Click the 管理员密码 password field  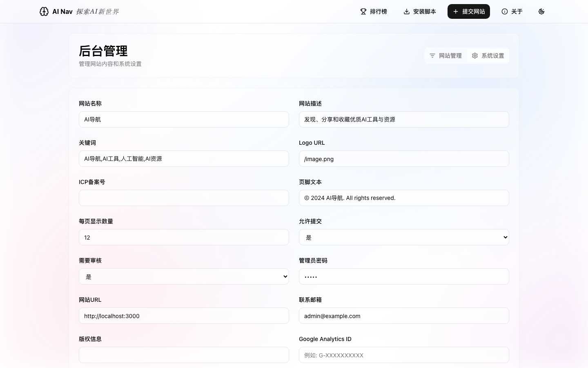coord(404,276)
